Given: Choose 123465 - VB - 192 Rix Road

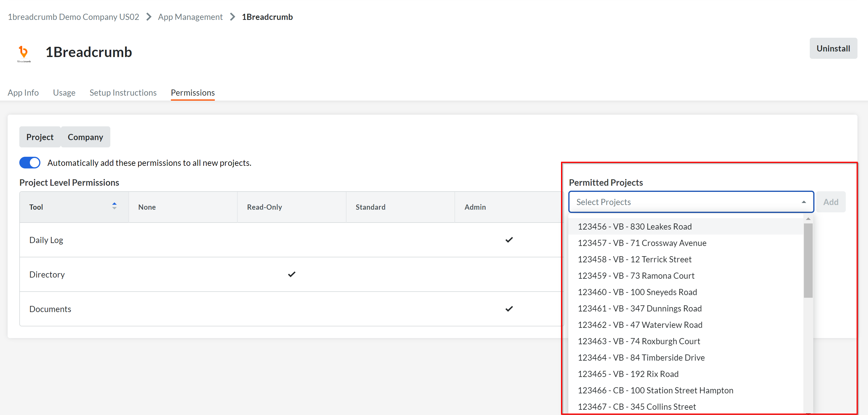Looking at the screenshot, I should coord(686,374).
